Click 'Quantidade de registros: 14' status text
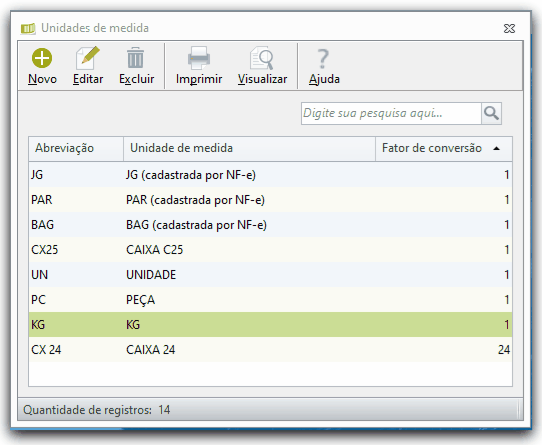Viewport: 542px width, 445px height. coord(96,410)
